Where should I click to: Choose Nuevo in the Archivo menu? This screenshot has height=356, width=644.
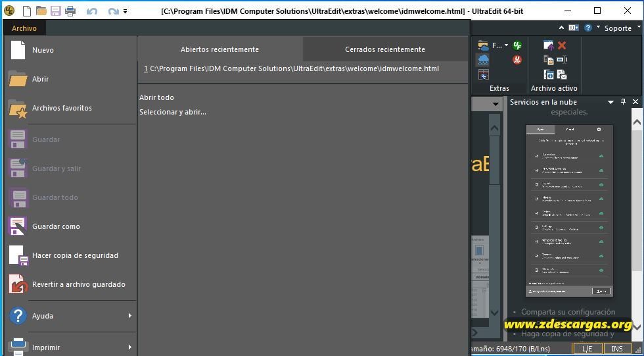70,50
